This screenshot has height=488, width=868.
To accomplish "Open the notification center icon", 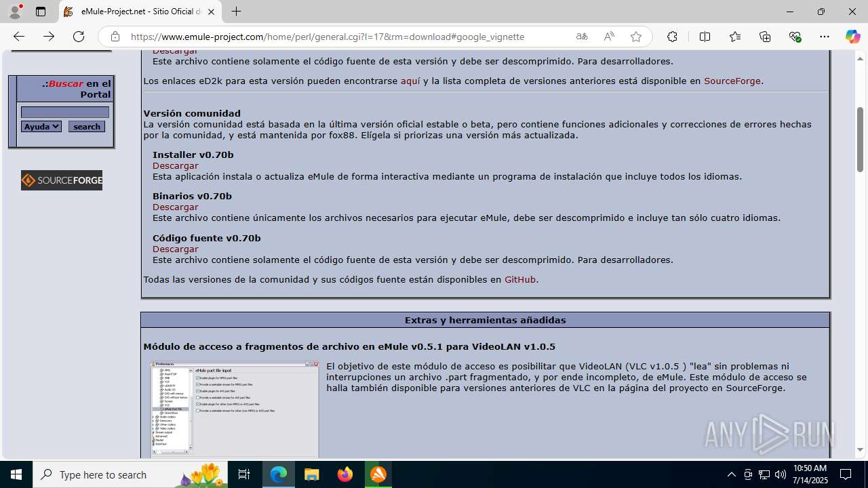I will pyautogui.click(x=846, y=474).
